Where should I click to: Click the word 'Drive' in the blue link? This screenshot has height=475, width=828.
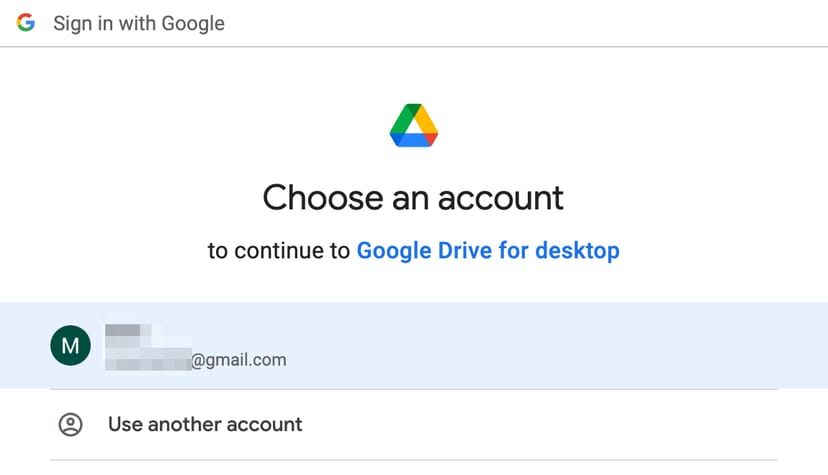[467, 250]
